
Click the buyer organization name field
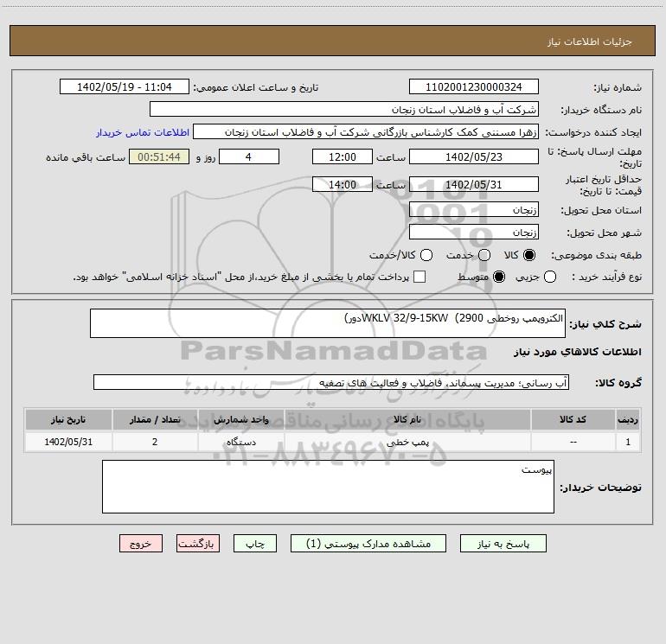344,110
